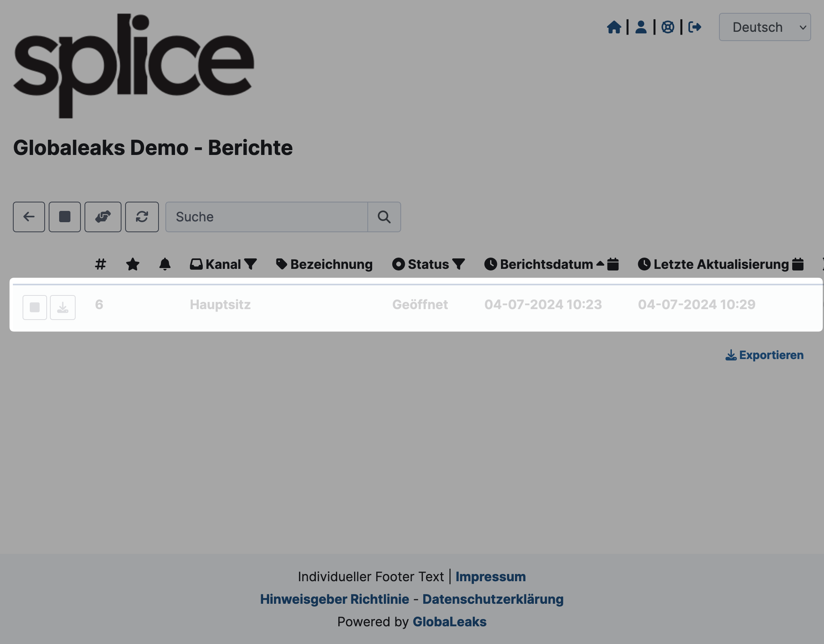
Task: Open the Datenschutzerklärung link
Action: 493,599
